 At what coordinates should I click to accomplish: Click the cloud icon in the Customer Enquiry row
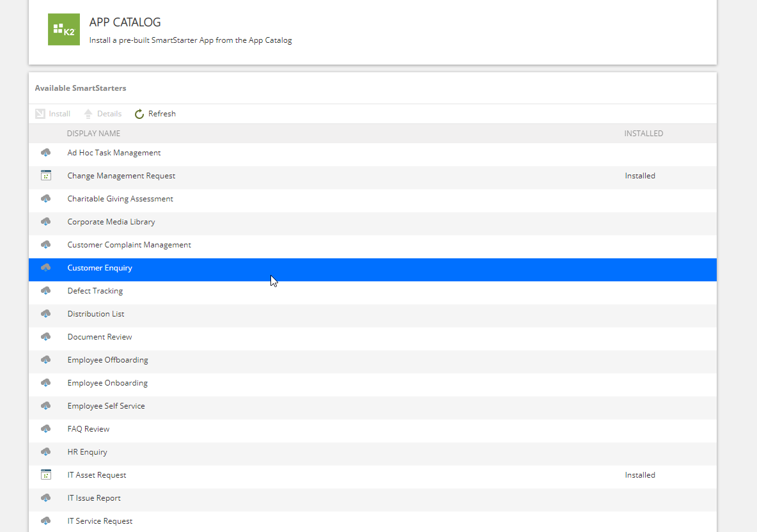[46, 268]
